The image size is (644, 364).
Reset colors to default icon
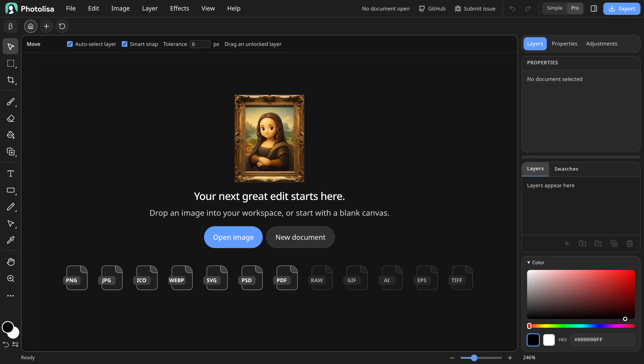(x=6, y=344)
